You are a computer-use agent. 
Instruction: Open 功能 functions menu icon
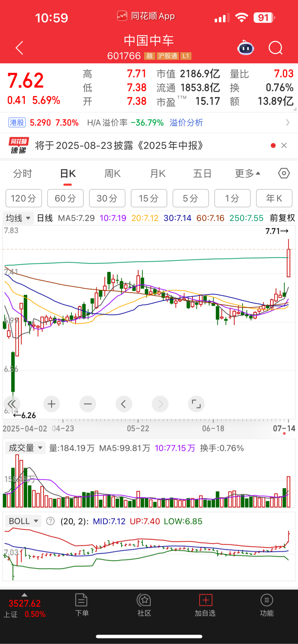tap(267, 605)
